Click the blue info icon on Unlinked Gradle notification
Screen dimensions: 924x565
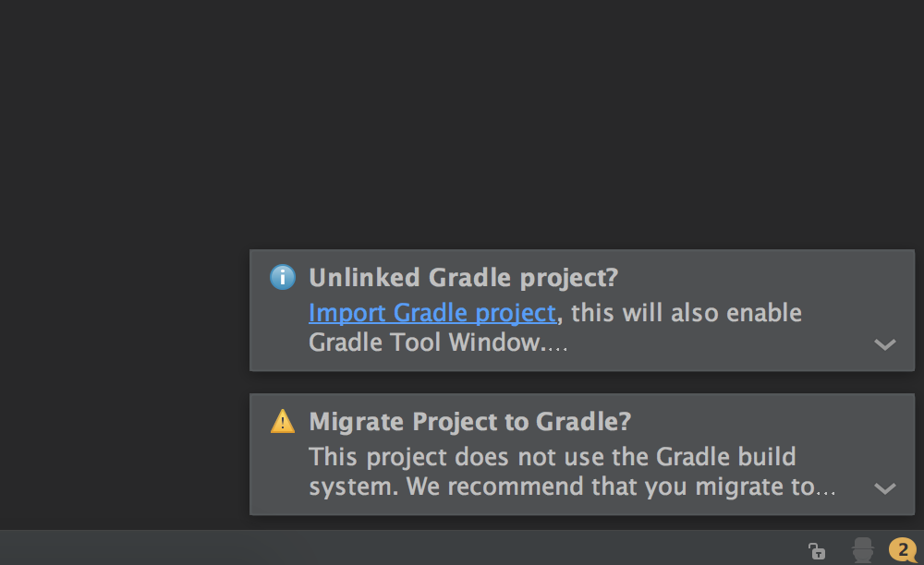point(282,277)
